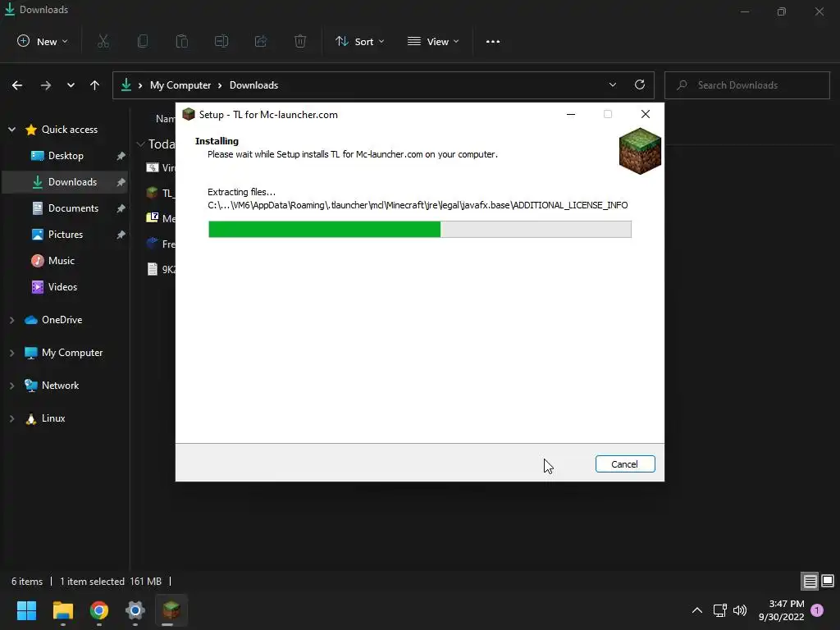Click pin icon next to Pictures
840x630 pixels.
pyautogui.click(x=121, y=234)
